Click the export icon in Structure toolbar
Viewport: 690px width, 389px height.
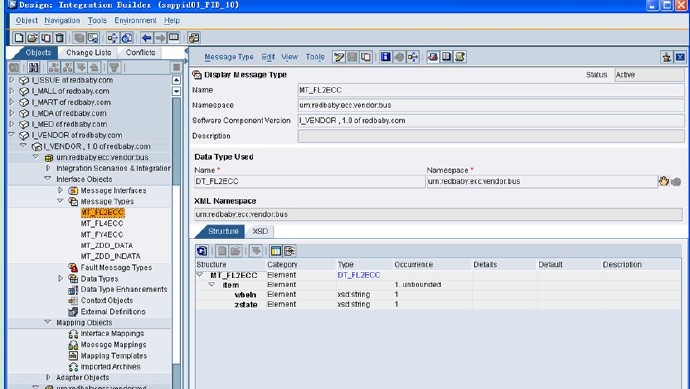click(289, 251)
